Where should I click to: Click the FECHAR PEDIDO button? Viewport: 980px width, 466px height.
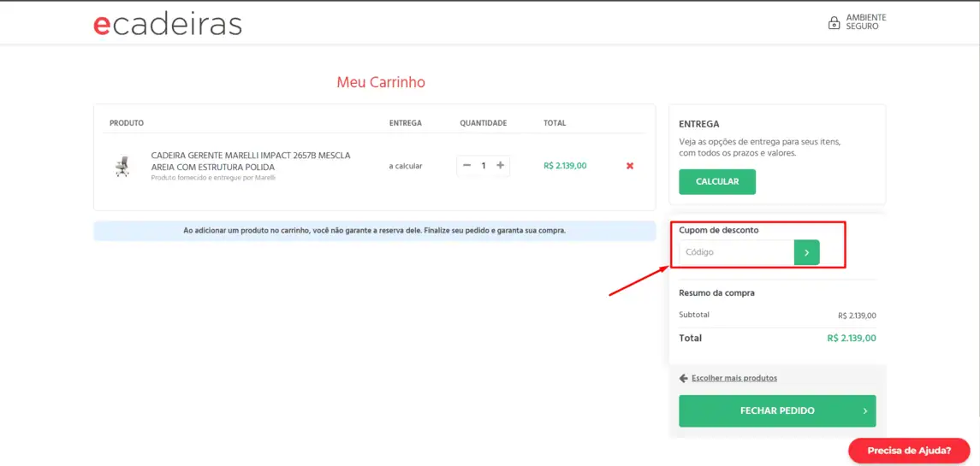tap(777, 411)
